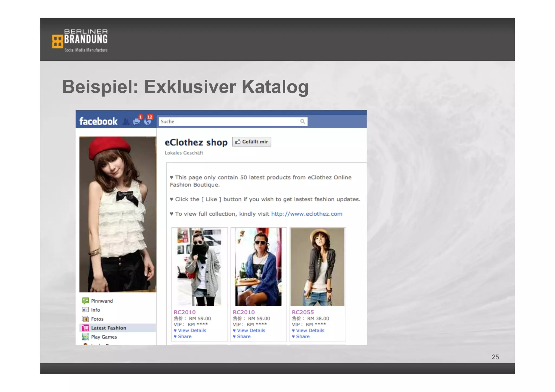555x392 pixels.
Task: Click the Info icon in sidebar
Action: click(85, 310)
